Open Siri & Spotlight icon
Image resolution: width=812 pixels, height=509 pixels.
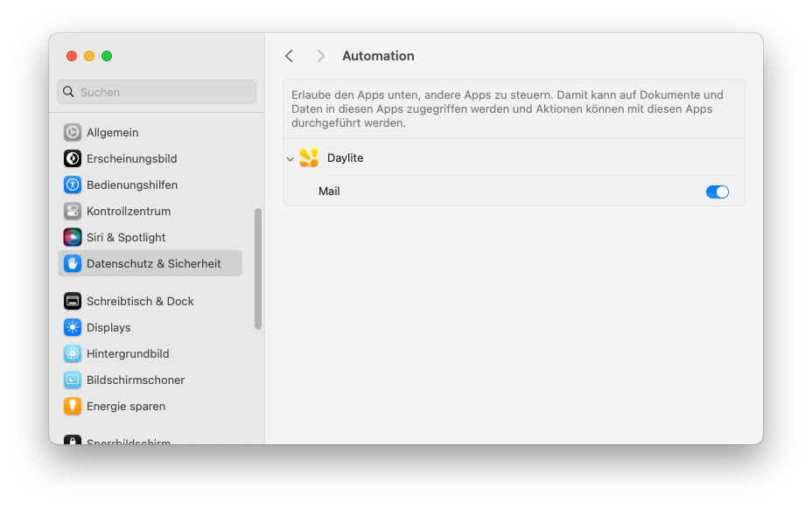[x=73, y=237]
